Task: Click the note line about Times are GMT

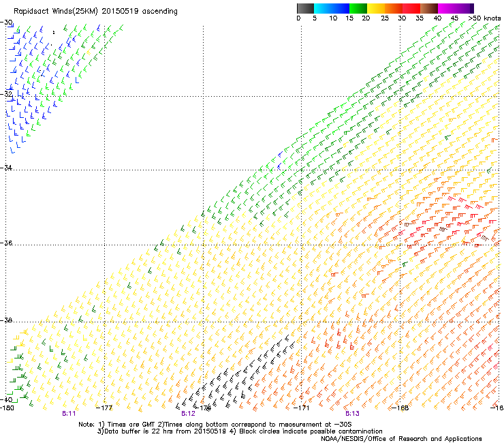Action: (x=215, y=425)
